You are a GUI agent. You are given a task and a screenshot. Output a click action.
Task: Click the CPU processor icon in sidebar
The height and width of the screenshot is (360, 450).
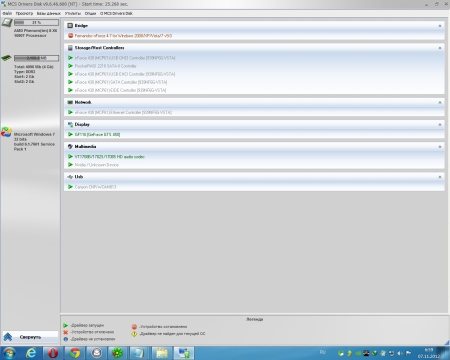[x=7, y=23]
